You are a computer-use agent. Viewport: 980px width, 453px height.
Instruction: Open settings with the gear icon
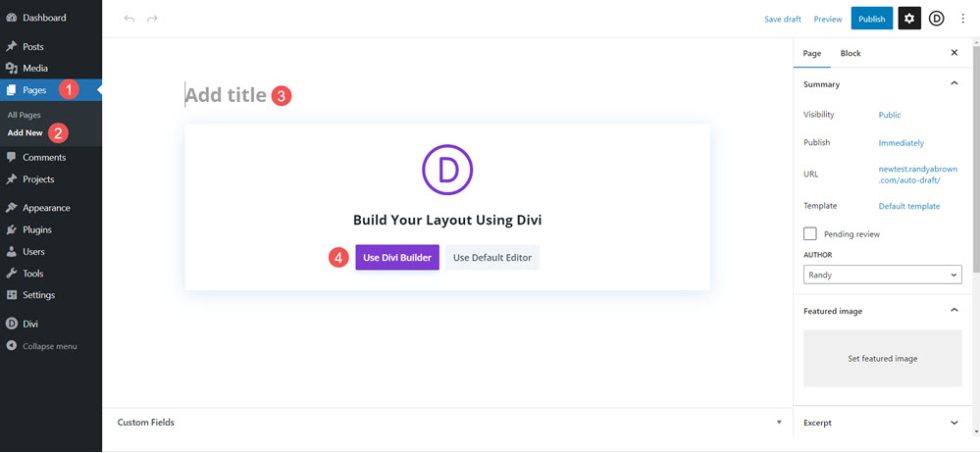pyautogui.click(x=909, y=18)
